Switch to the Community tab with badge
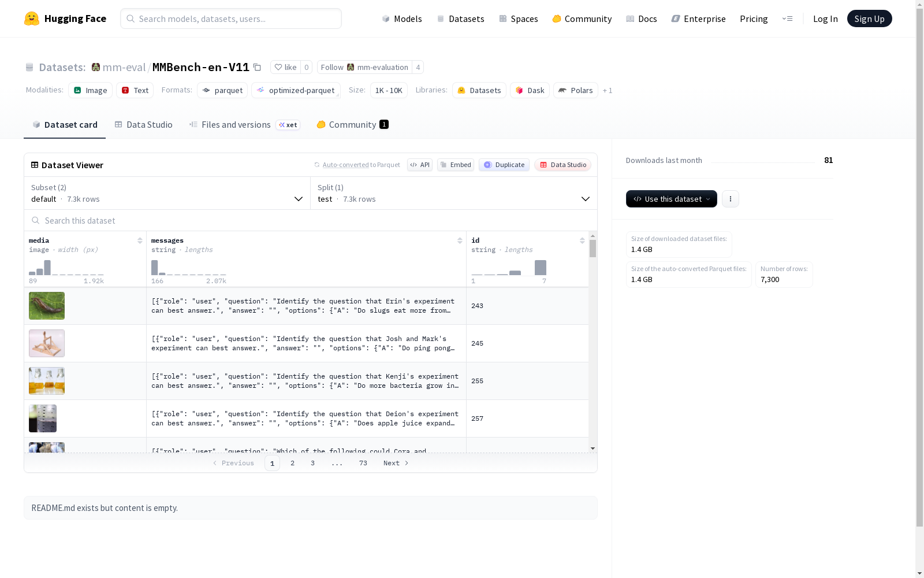 pos(352,125)
